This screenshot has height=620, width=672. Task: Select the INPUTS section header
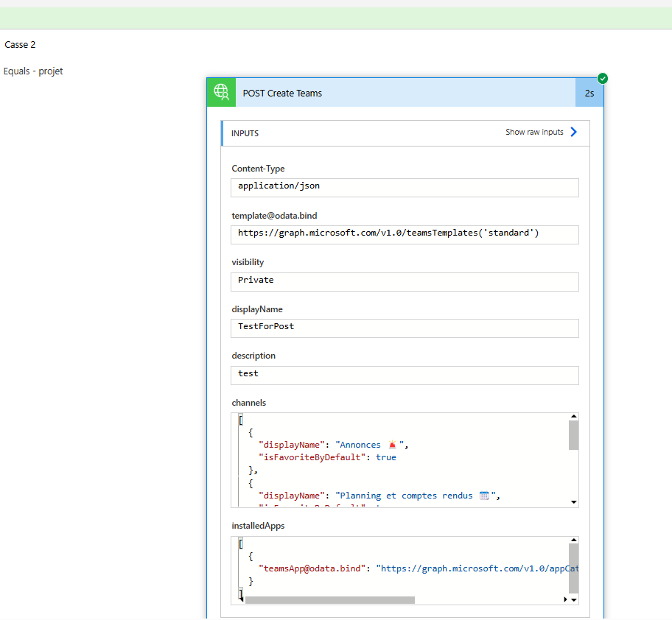tap(405, 133)
